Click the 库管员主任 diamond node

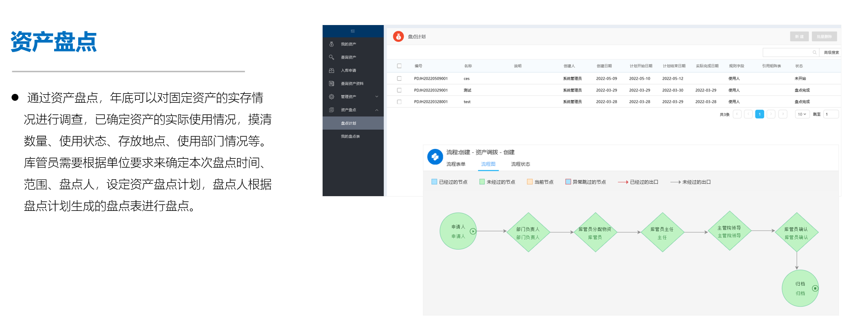point(662,232)
